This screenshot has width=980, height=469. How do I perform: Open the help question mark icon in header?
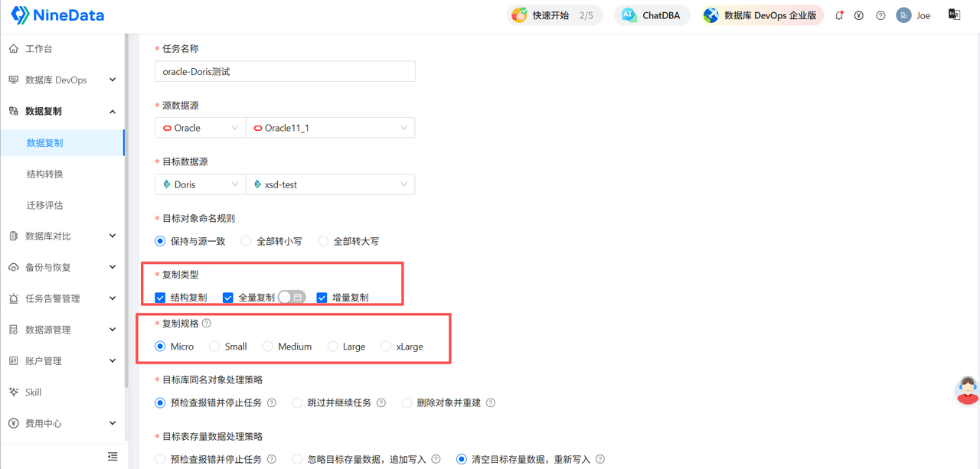(x=880, y=15)
